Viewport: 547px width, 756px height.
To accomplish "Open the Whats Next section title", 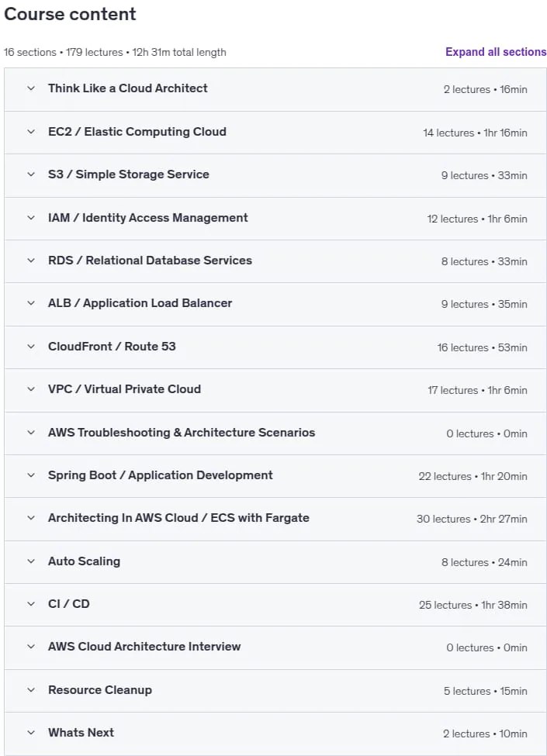I will (x=81, y=733).
